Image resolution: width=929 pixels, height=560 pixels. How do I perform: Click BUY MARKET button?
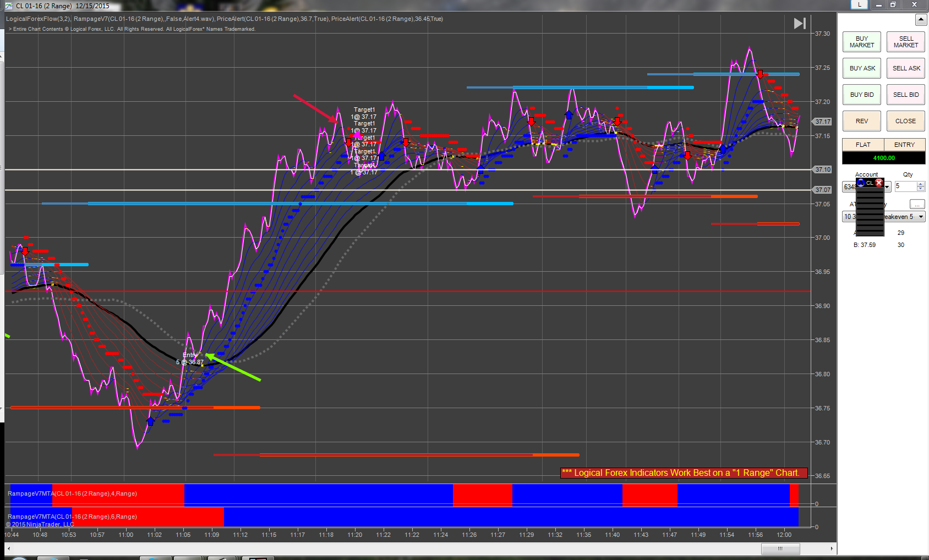pyautogui.click(x=862, y=42)
